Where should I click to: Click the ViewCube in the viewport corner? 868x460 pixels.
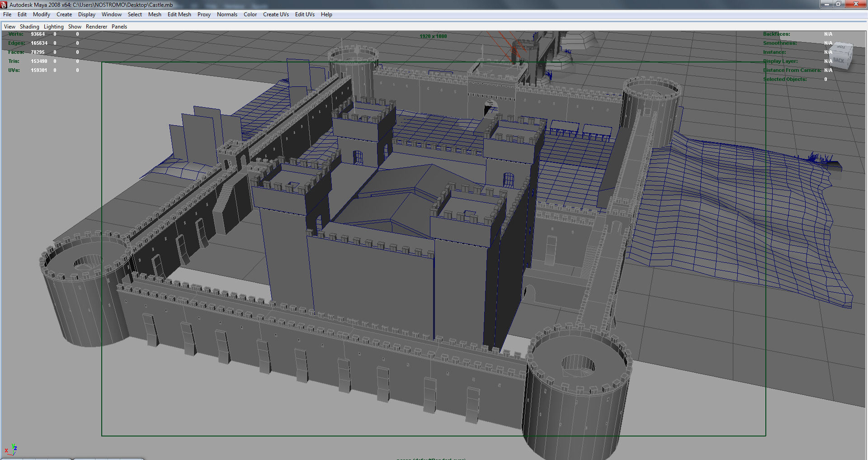coord(840,56)
